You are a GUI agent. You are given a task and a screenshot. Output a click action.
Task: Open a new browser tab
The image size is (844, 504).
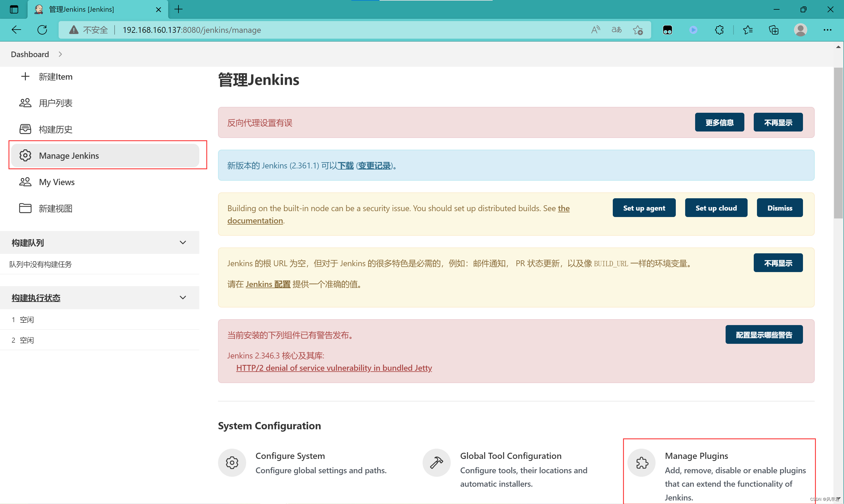click(178, 9)
